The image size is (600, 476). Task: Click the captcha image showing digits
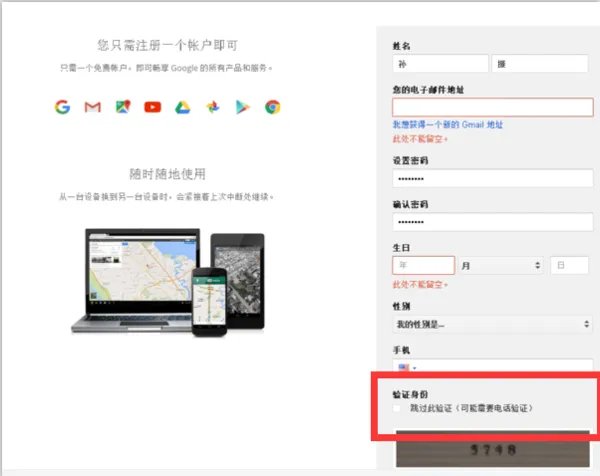click(492, 449)
